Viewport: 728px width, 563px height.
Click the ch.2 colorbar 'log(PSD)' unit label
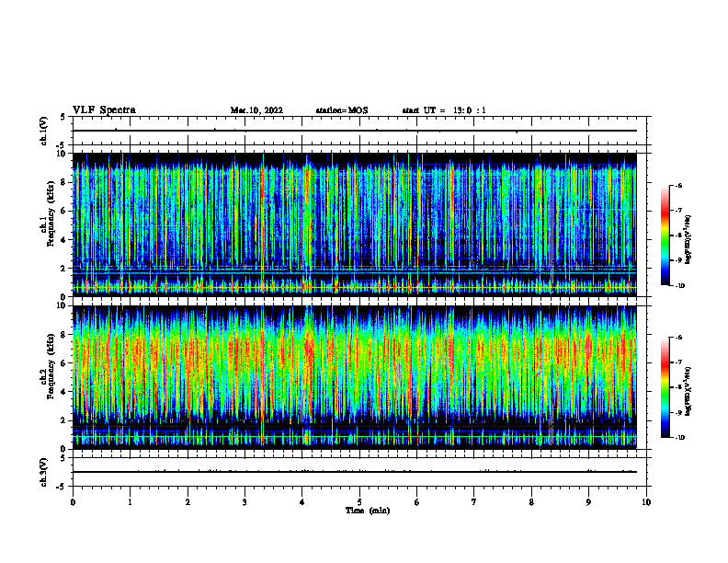tap(688, 392)
